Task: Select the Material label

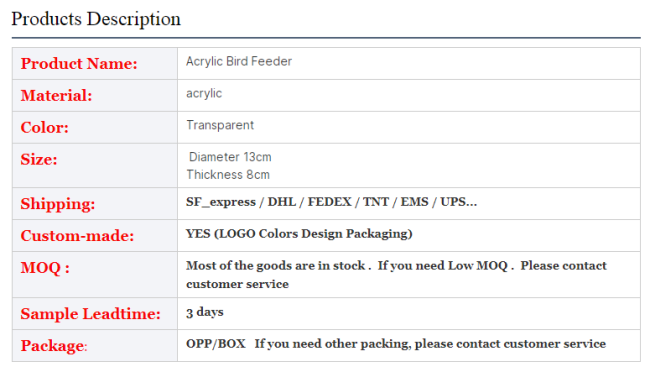Action: (56, 95)
